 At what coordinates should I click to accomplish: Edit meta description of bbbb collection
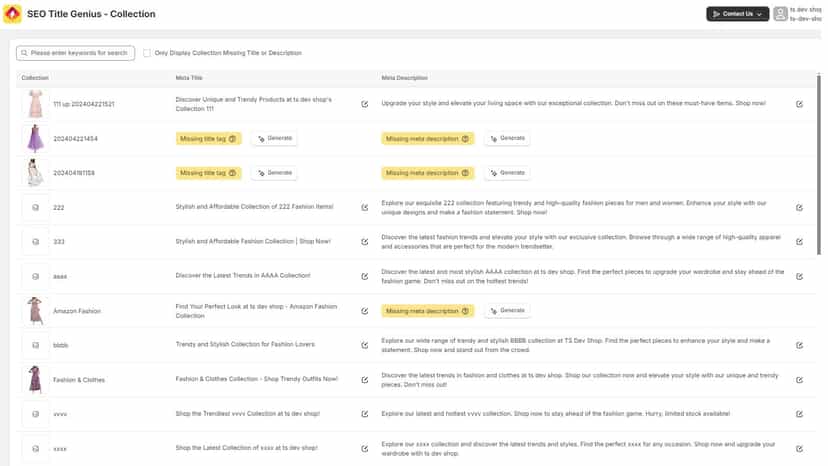tap(799, 345)
